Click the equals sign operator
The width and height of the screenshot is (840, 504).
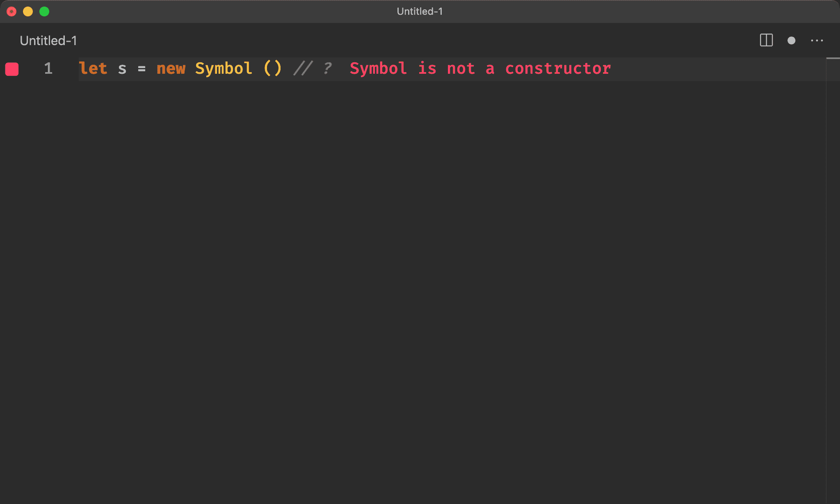[142, 69]
